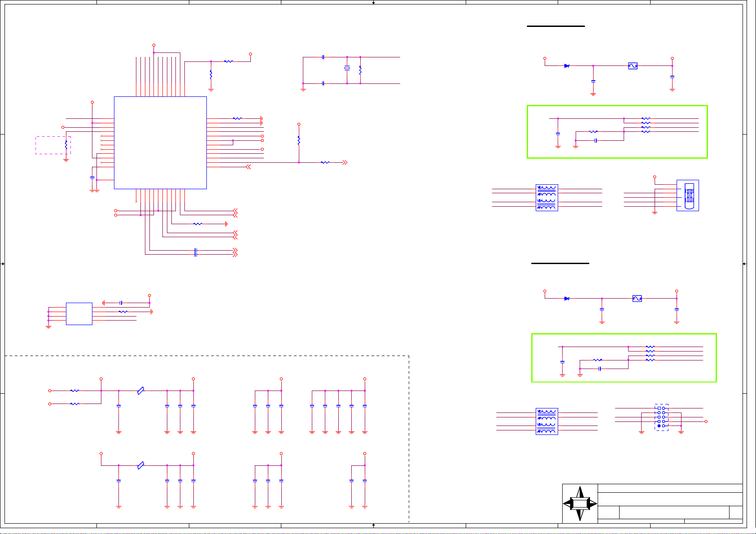The height and width of the screenshot is (534, 756).
Task: Select the small IC block at lower left
Action: [79, 314]
